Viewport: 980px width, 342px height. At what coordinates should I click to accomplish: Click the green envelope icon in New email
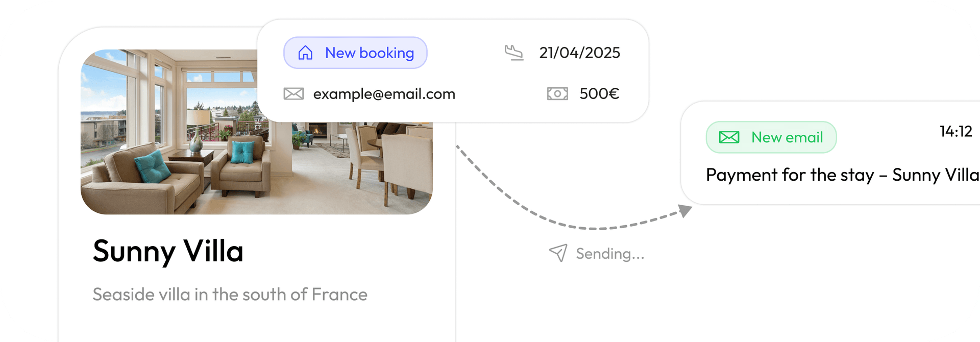click(729, 137)
